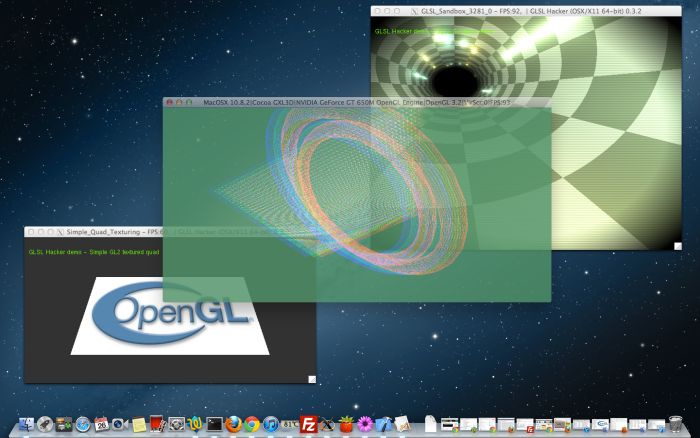Minimize MacOSX 10.8.2 window with yellow button
The image size is (700, 438).
[179, 102]
